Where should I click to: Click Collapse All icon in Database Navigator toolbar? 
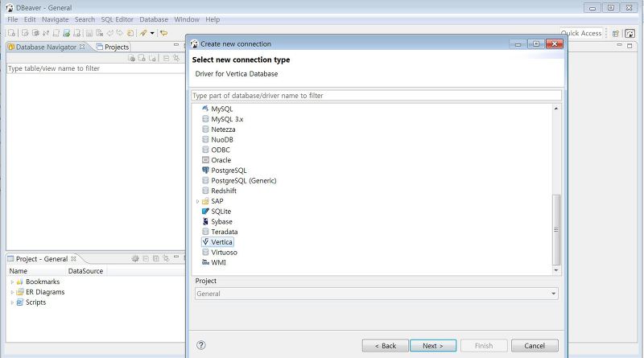[x=167, y=58]
